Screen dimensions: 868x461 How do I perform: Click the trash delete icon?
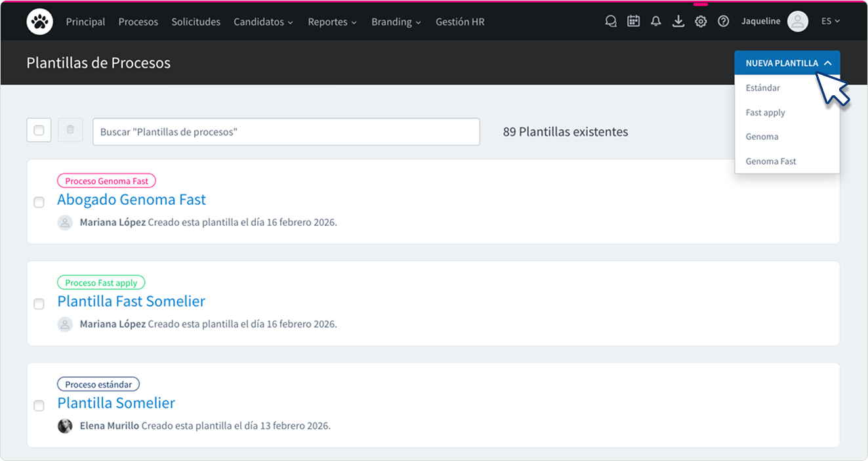click(x=70, y=130)
